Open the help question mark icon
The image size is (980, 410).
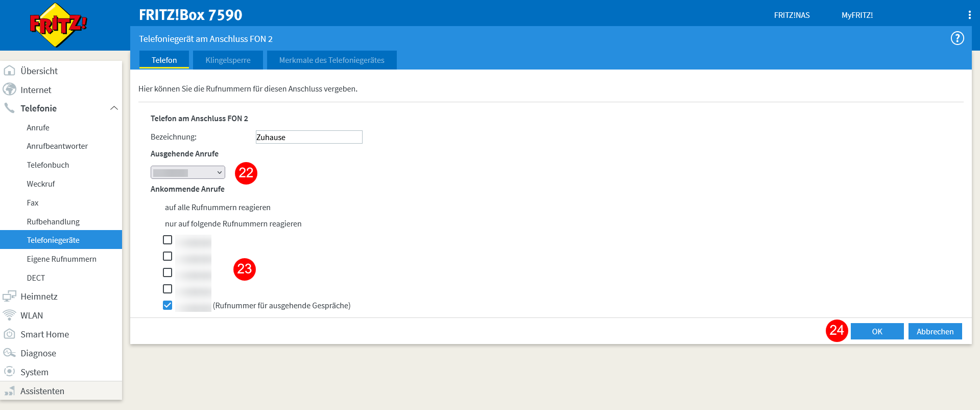pos(957,38)
